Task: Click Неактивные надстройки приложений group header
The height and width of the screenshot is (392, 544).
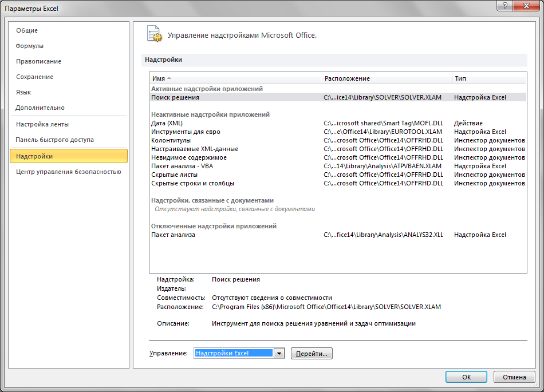Action: (x=210, y=114)
